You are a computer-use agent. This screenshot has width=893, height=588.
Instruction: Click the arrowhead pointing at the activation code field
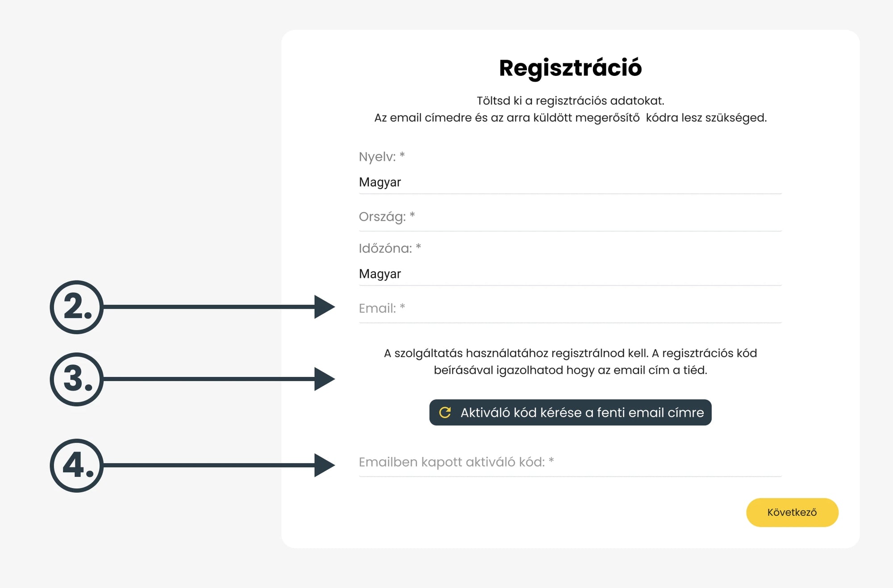point(324,465)
